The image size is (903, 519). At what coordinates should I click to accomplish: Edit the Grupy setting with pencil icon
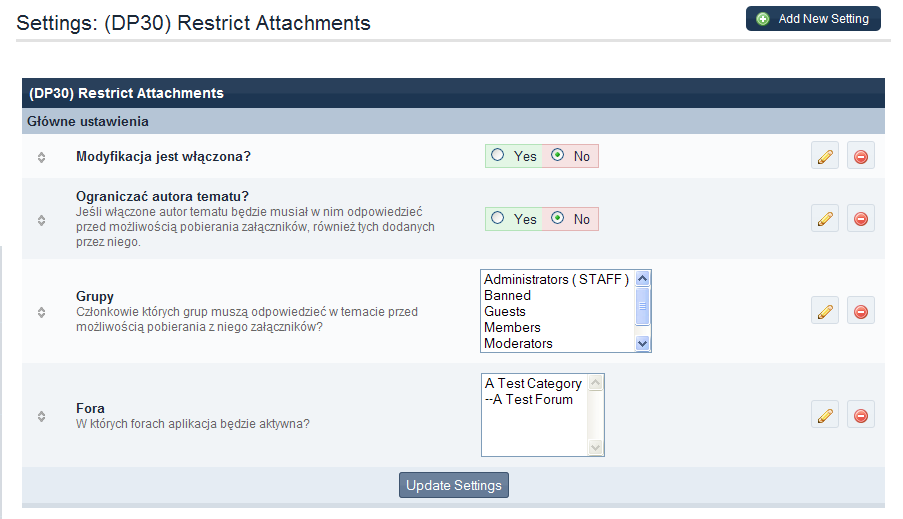click(824, 312)
